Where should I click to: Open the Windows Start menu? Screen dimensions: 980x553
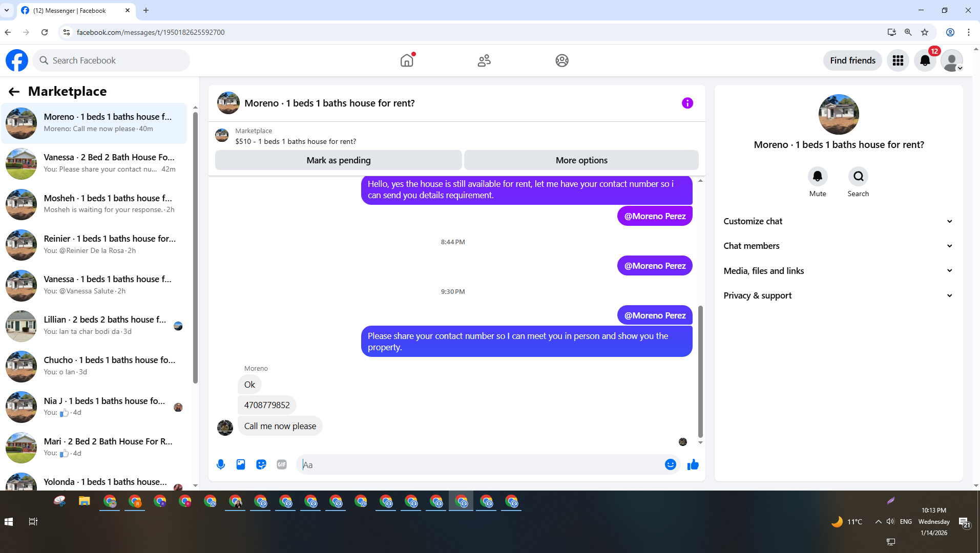9,522
